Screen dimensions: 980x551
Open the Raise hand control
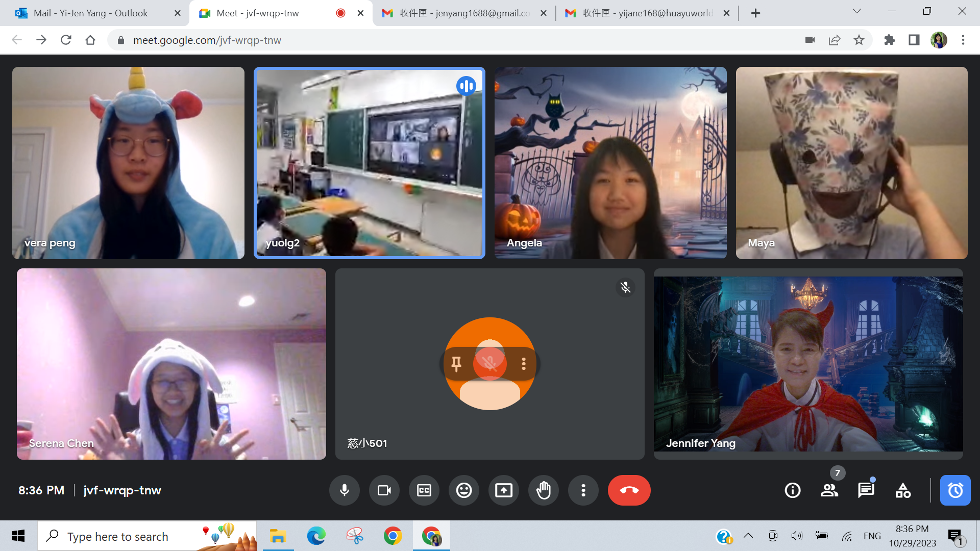click(544, 490)
